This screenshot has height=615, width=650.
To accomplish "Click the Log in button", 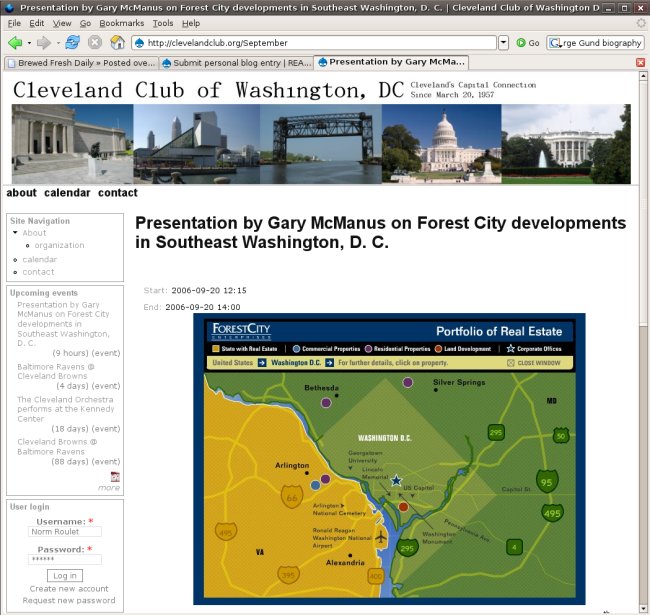I will point(65,576).
